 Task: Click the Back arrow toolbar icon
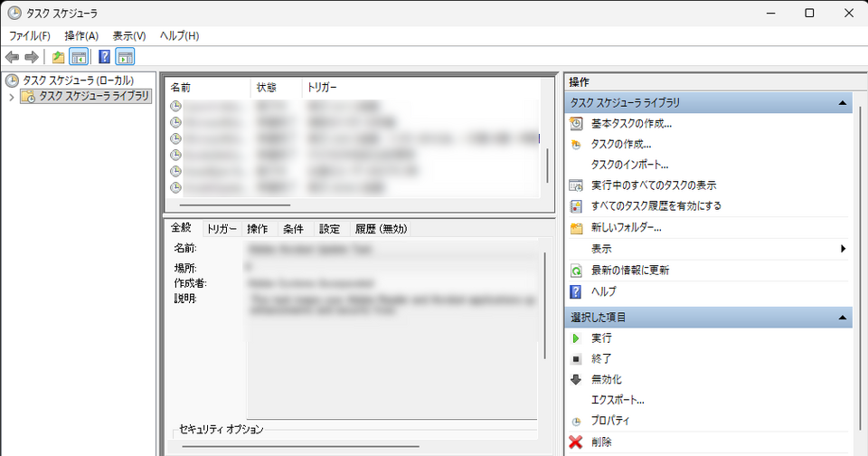click(12, 56)
